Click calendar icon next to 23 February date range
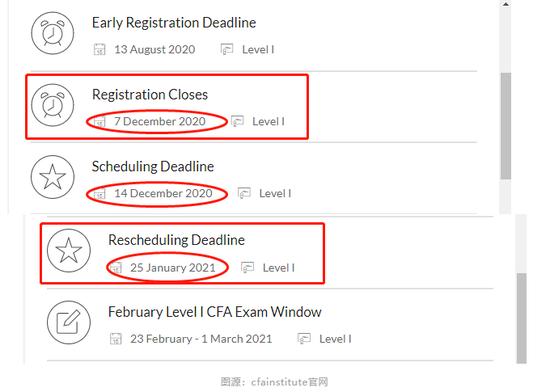 click(x=116, y=339)
